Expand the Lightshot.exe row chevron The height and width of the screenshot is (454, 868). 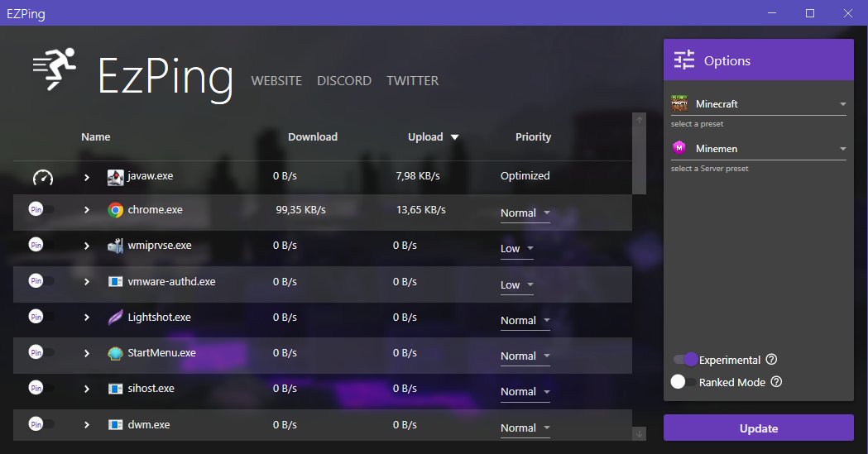[x=86, y=318]
